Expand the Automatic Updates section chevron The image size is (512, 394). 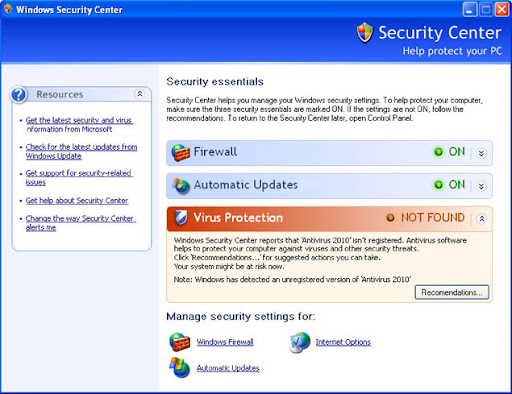[481, 186]
